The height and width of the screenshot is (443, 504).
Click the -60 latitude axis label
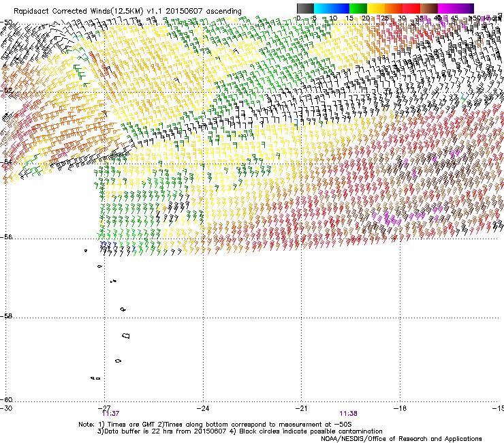(6, 400)
